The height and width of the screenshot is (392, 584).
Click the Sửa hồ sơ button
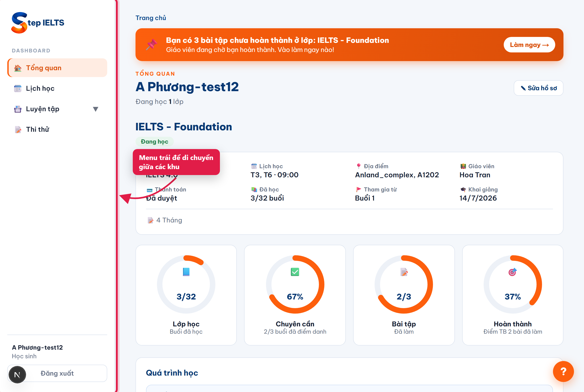538,88
